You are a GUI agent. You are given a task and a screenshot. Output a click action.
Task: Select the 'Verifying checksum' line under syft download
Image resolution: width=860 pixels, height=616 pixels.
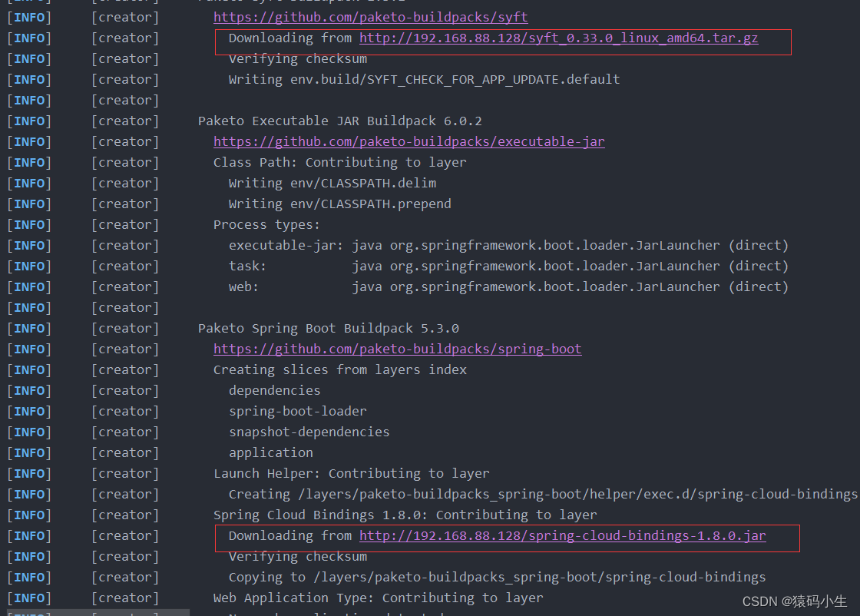tap(297, 58)
